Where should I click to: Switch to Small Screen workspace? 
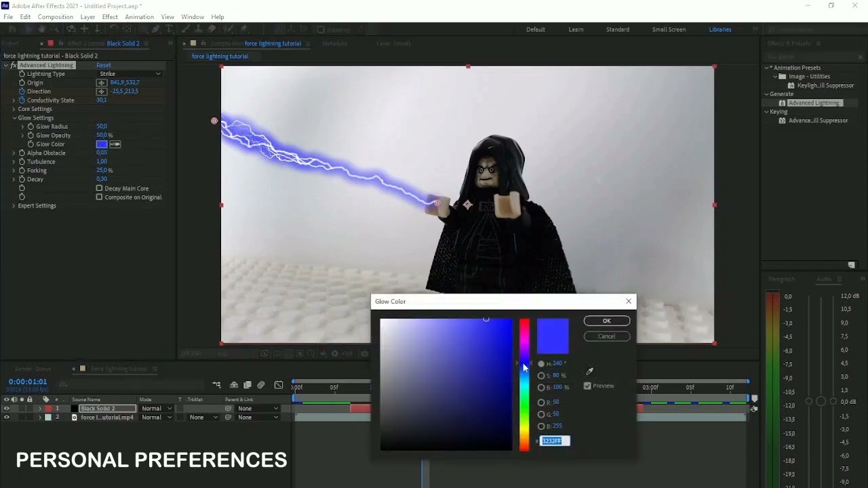coord(669,30)
